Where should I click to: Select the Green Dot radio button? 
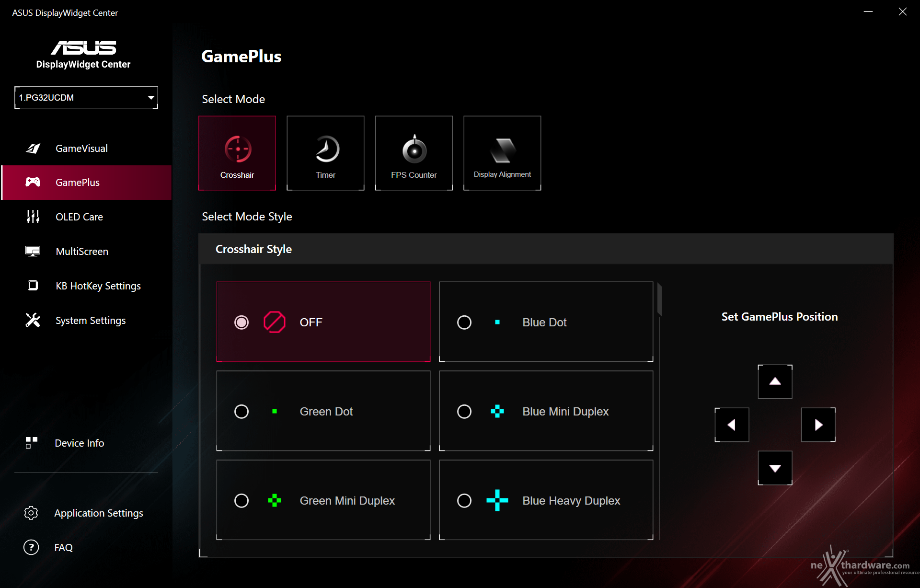241,412
